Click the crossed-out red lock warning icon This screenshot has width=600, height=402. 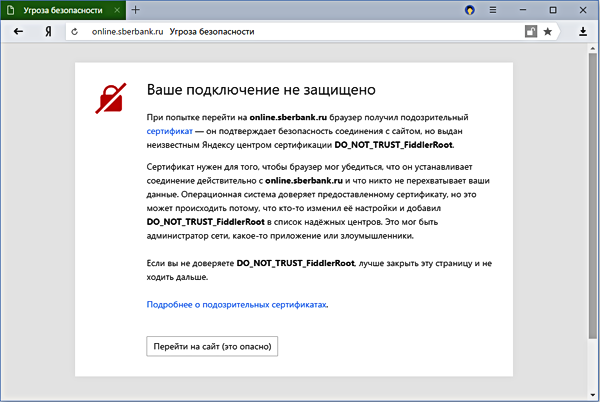[x=111, y=99]
